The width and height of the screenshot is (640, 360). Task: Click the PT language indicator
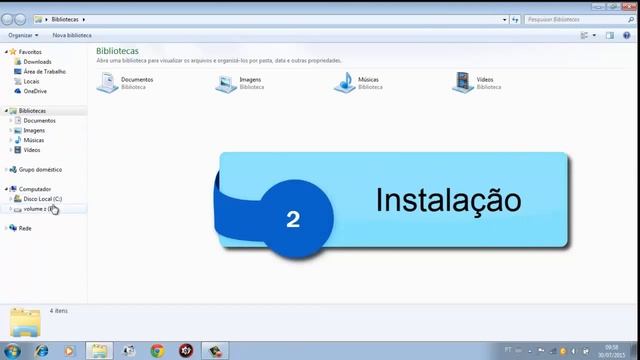508,350
